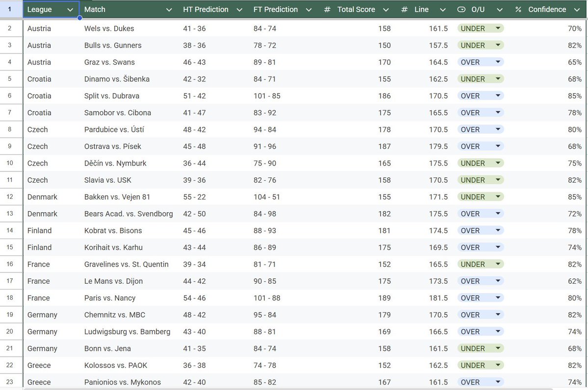Select cell 'Wels vs. Dukes'
588x390 pixels.
130,28
